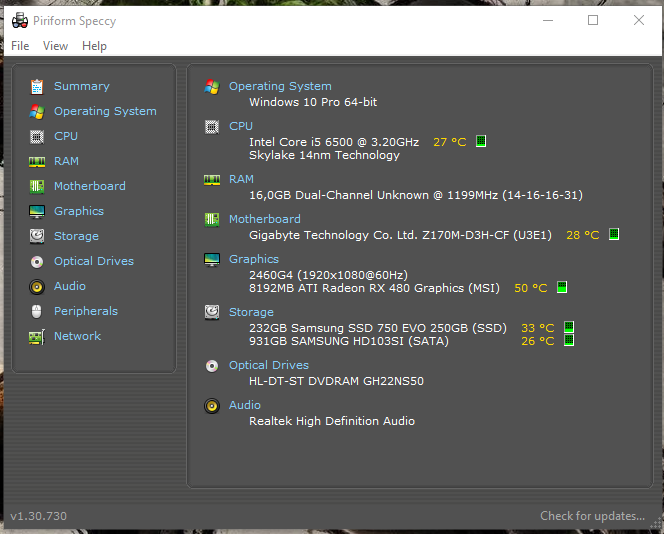Click the Graphics monitor icon in sidebar
The width and height of the screenshot is (664, 534).
37,211
